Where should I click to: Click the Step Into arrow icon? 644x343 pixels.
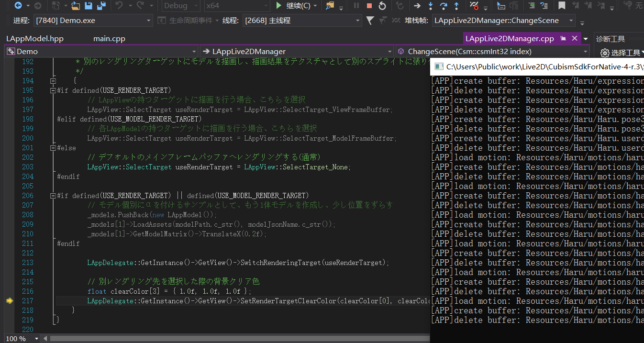tap(431, 6)
